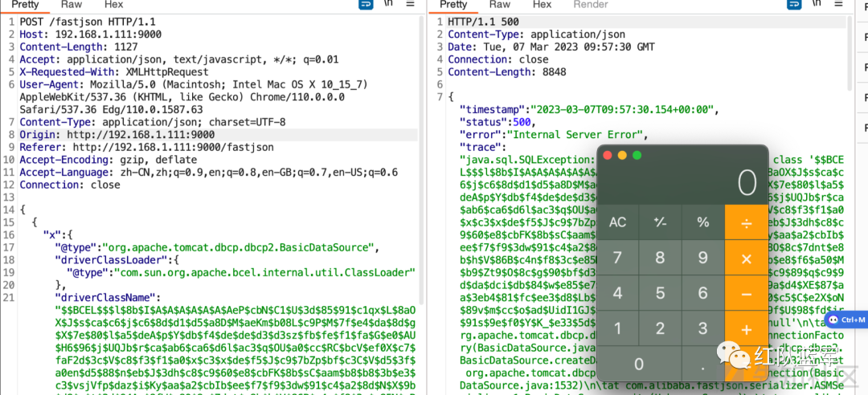Switch request view to Raw tab

72,5
